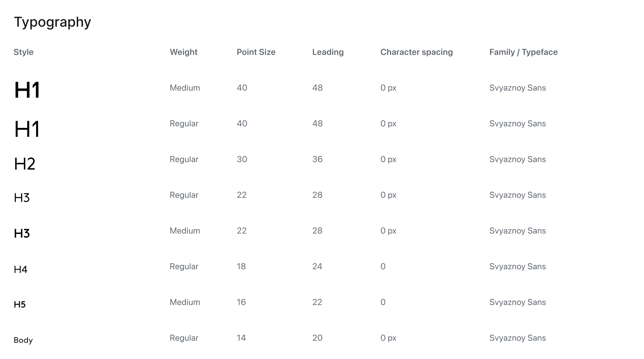
Task: Click the Character spacing column header
Action: tap(416, 52)
